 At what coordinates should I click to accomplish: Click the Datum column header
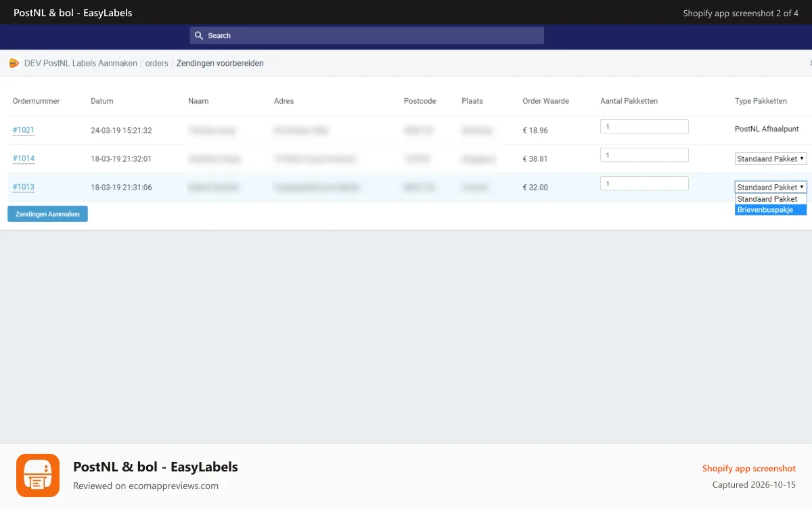click(x=102, y=101)
